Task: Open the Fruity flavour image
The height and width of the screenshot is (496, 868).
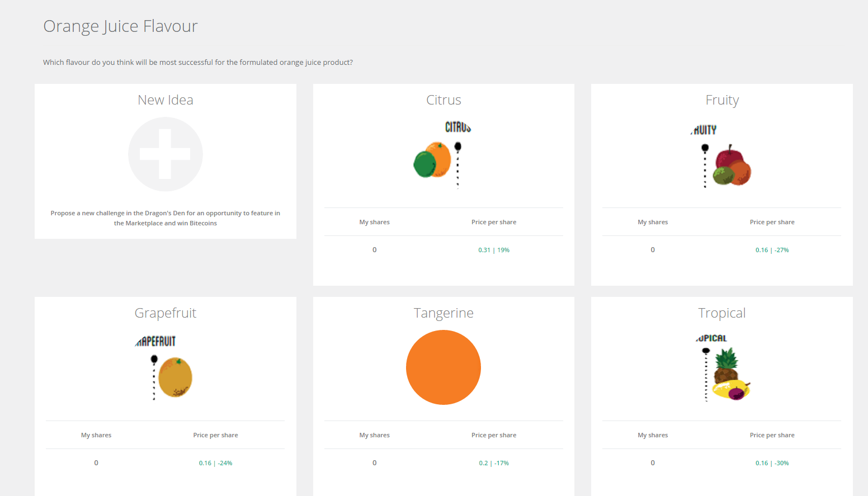Action: [721, 156]
